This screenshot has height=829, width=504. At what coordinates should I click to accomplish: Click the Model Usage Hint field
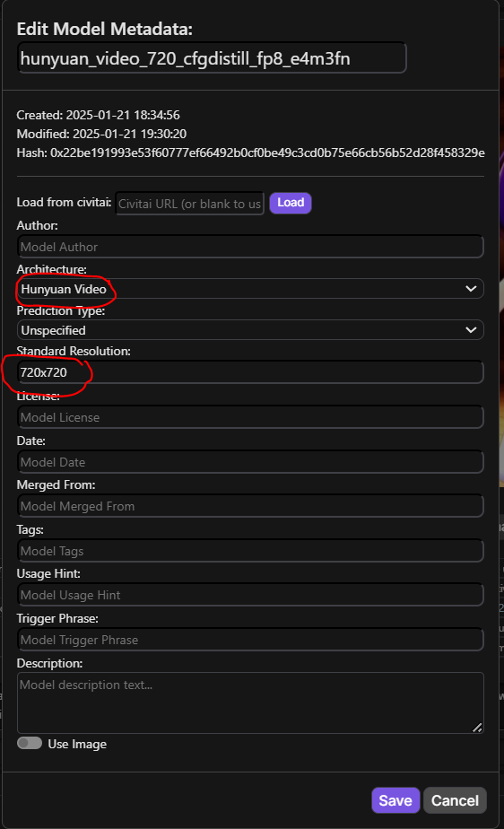(x=250, y=595)
